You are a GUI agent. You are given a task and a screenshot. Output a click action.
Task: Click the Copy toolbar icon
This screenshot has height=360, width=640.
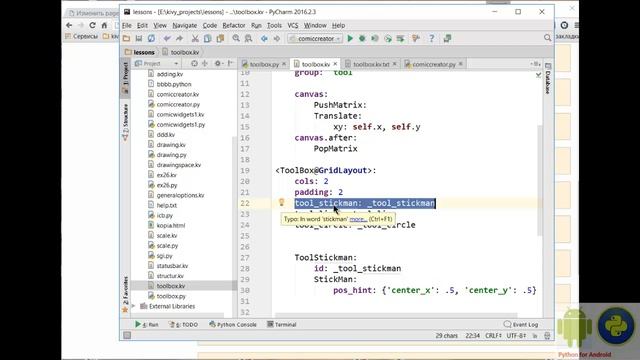(x=207, y=38)
